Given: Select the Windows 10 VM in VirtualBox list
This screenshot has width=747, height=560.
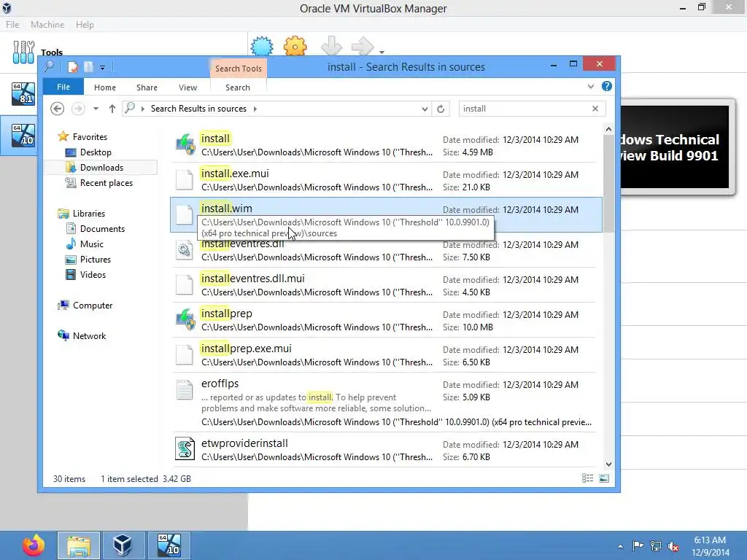Looking at the screenshot, I should [23, 135].
